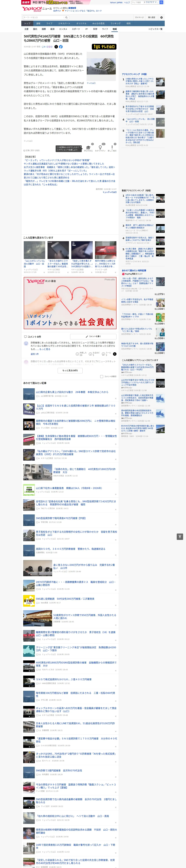The height and width of the screenshot is (868, 186).
Task: Open article 高岡の５０代、３８４０万円詐欺被害
Action: coord(71,549)
